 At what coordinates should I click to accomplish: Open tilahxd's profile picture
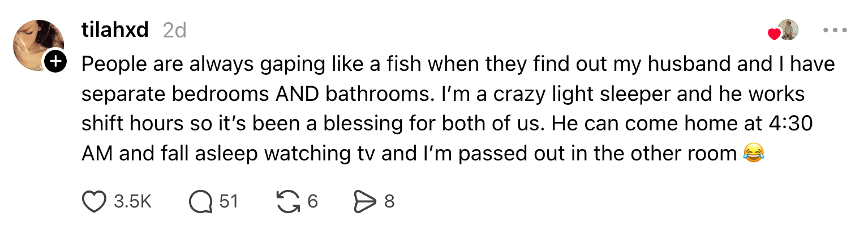[37, 44]
